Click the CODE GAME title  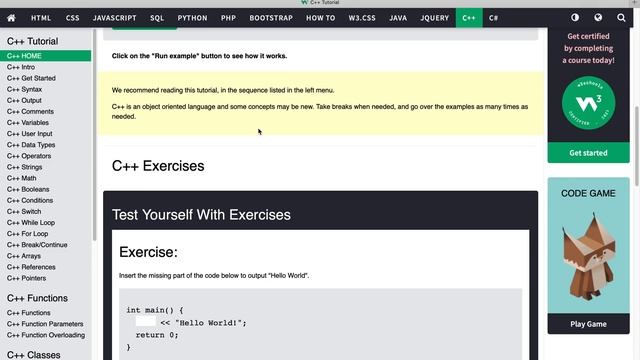(x=588, y=193)
